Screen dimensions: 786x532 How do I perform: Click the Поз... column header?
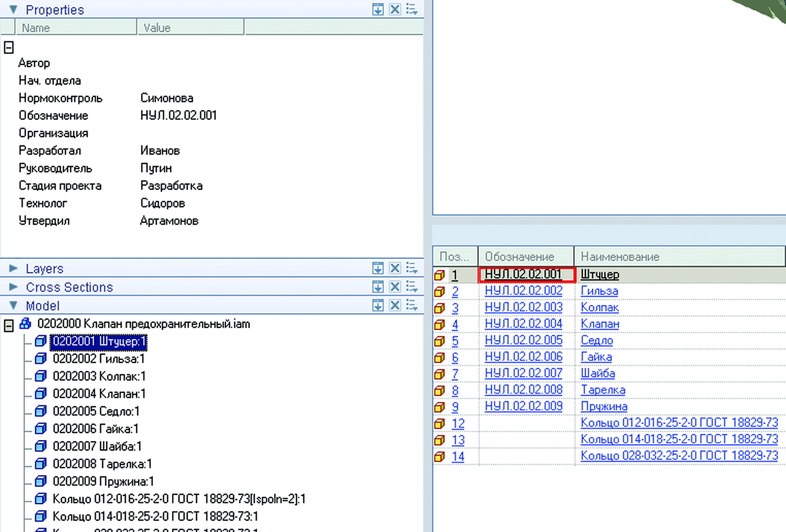click(x=455, y=256)
